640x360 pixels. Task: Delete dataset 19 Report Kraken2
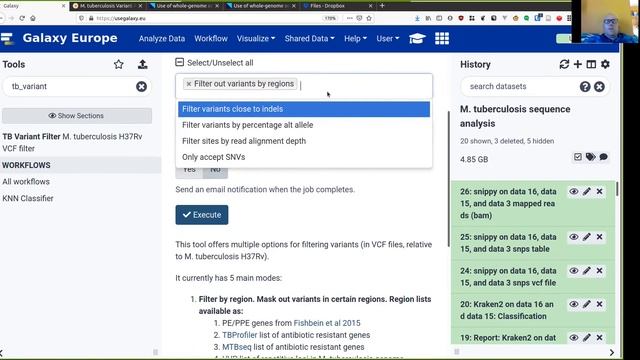[599, 338]
